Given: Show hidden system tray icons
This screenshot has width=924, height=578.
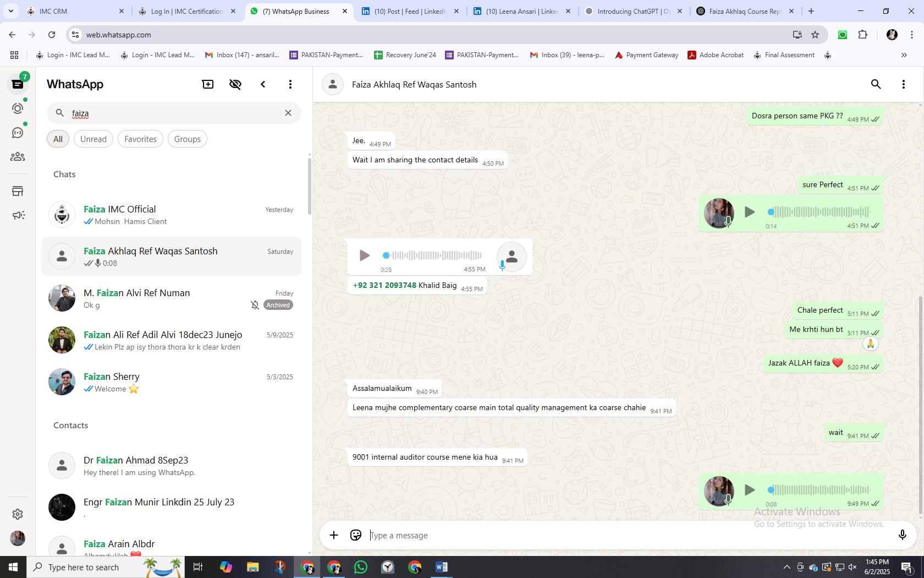Looking at the screenshot, I should point(787,567).
